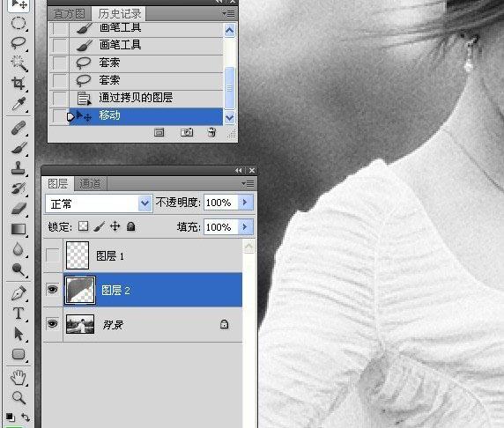Screen dimensions: 504x428
Task: Select the Eyedropper tool
Action: (x=19, y=103)
